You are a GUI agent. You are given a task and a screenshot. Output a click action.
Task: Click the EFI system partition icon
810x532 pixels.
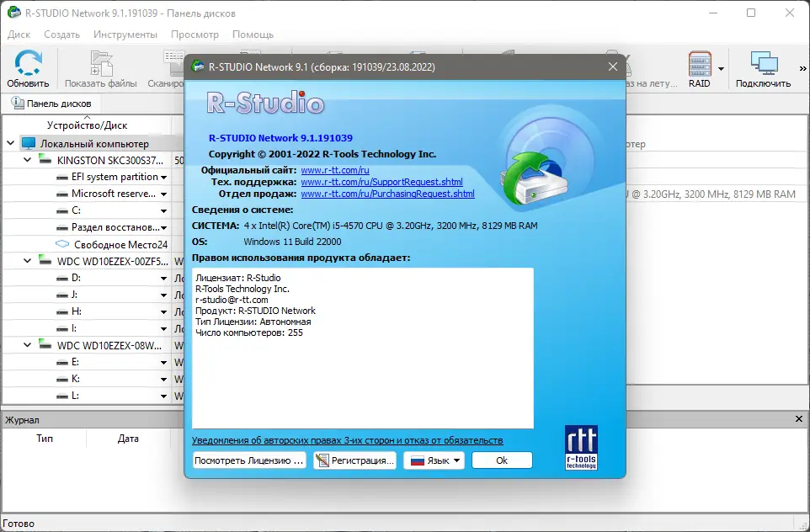(62, 178)
